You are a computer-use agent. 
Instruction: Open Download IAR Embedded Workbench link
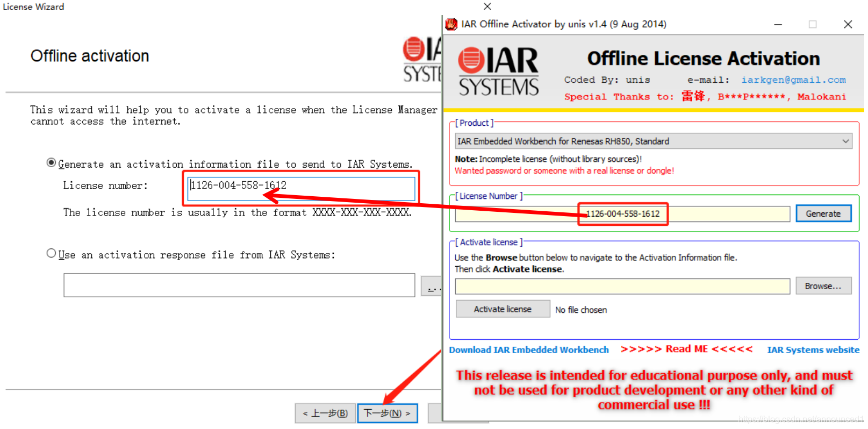point(529,350)
